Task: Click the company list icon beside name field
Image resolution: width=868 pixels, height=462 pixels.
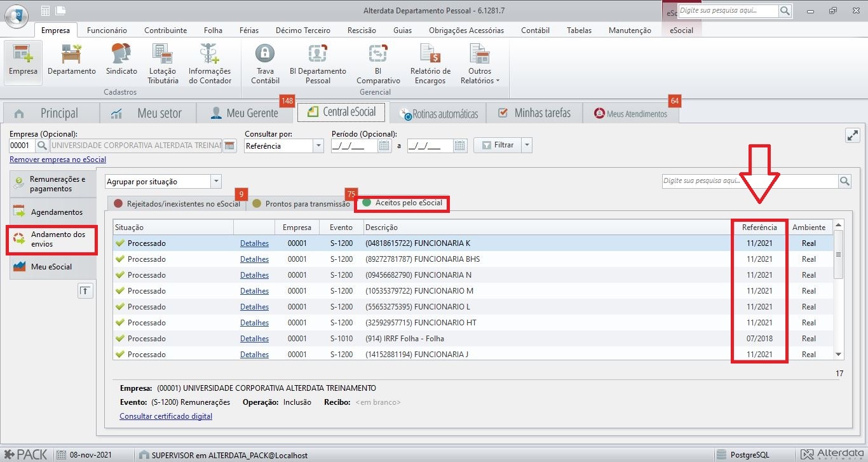Action: click(x=229, y=146)
